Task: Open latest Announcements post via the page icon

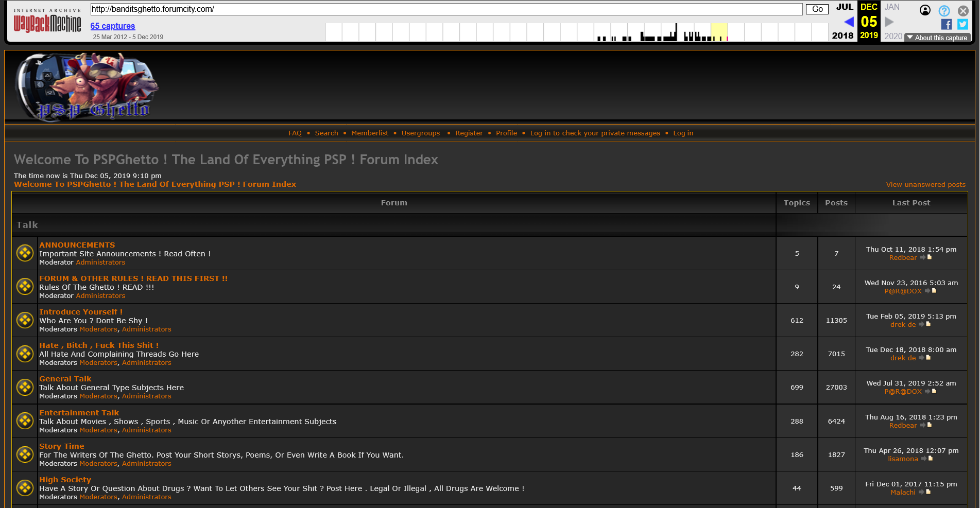Action: pyautogui.click(x=929, y=257)
